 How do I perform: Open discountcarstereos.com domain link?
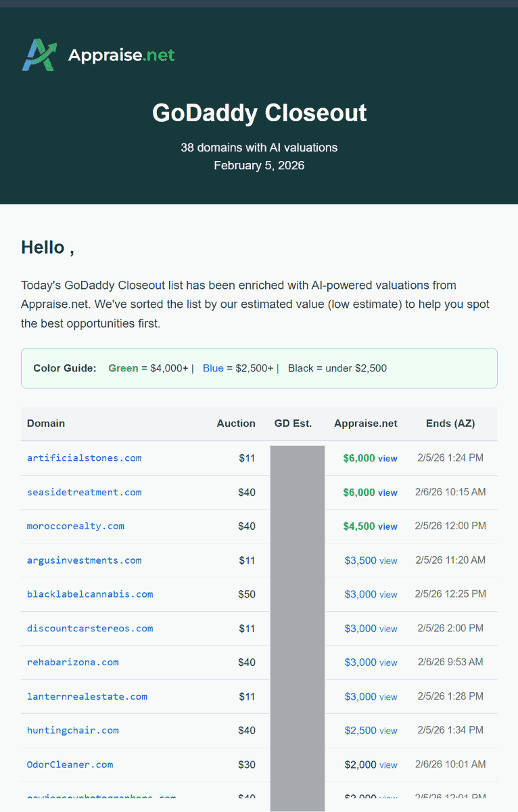click(x=90, y=628)
